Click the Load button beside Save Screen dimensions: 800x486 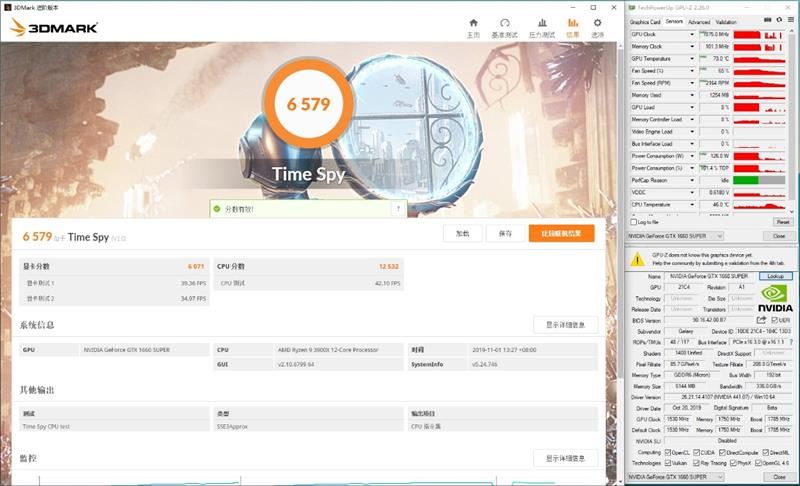pos(463,234)
